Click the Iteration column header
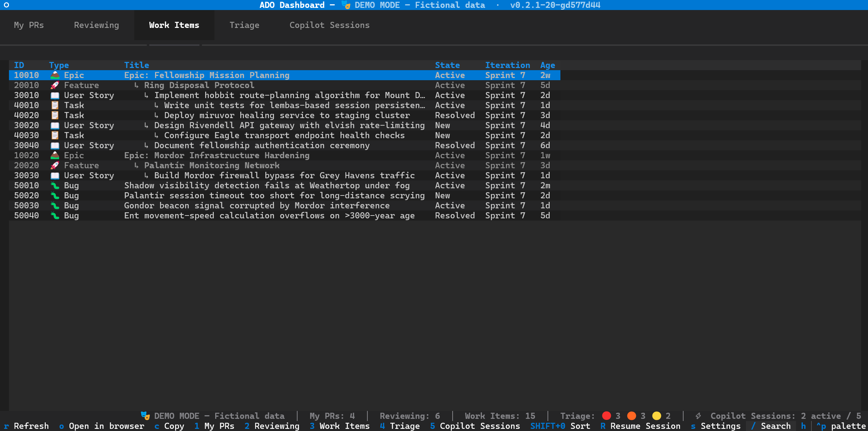This screenshot has width=868, height=431. pyautogui.click(x=507, y=65)
